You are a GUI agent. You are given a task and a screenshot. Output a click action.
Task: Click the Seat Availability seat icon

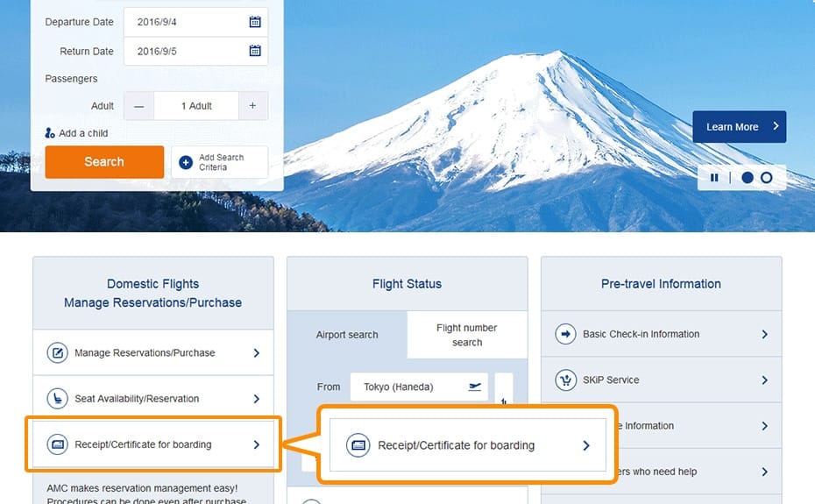pos(58,399)
